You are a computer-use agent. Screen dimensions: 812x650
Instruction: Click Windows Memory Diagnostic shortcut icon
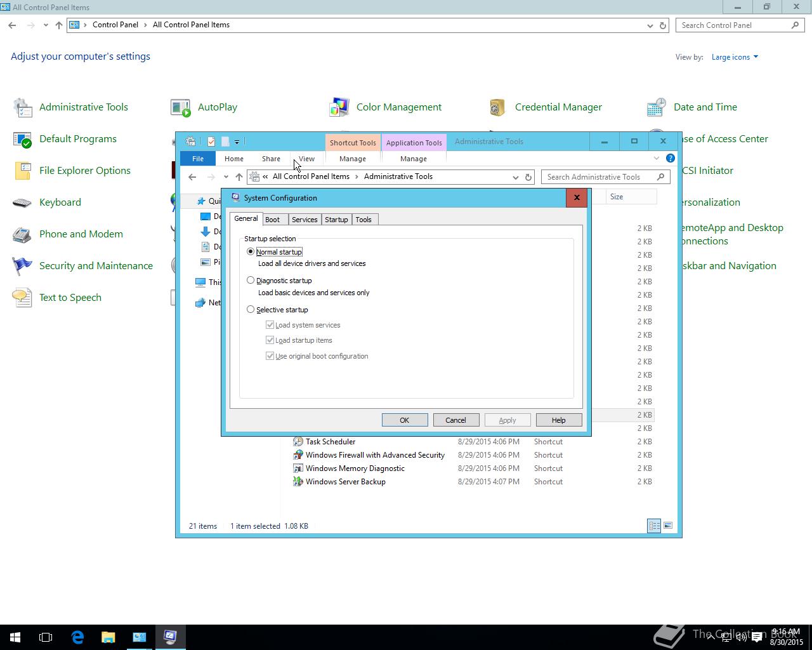[x=298, y=468]
